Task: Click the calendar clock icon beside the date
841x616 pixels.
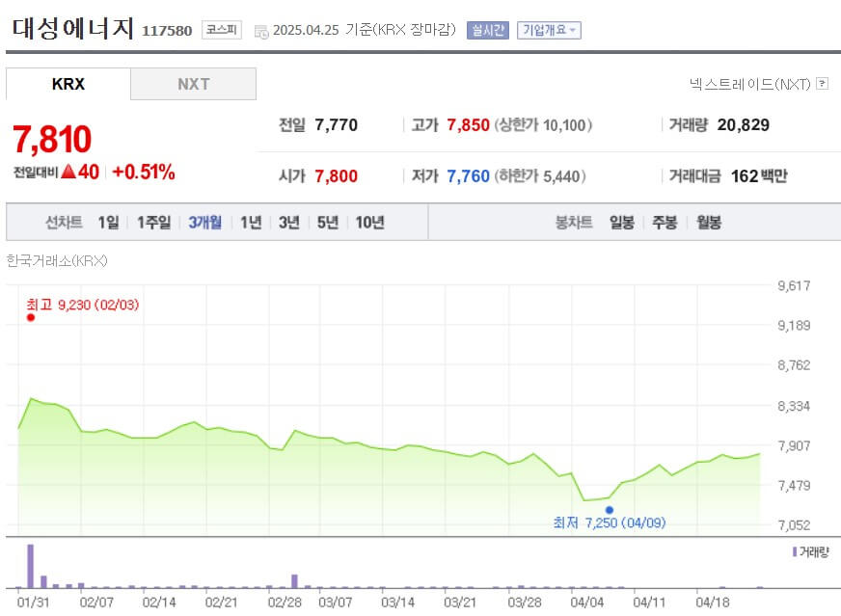Action: (261, 32)
